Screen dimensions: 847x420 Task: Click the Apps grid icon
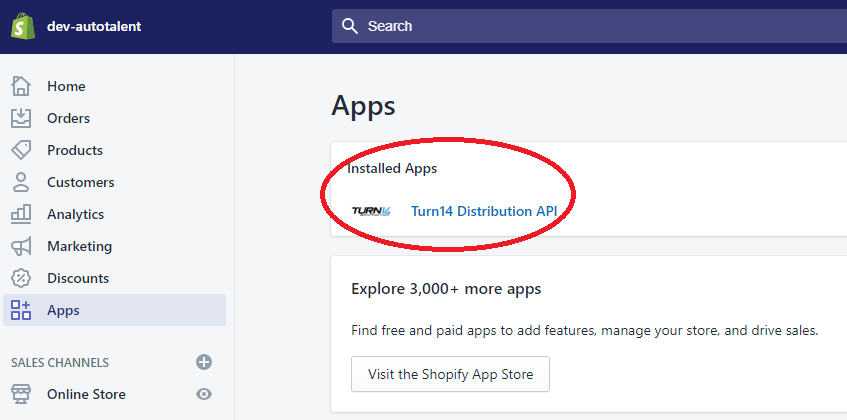(x=21, y=310)
